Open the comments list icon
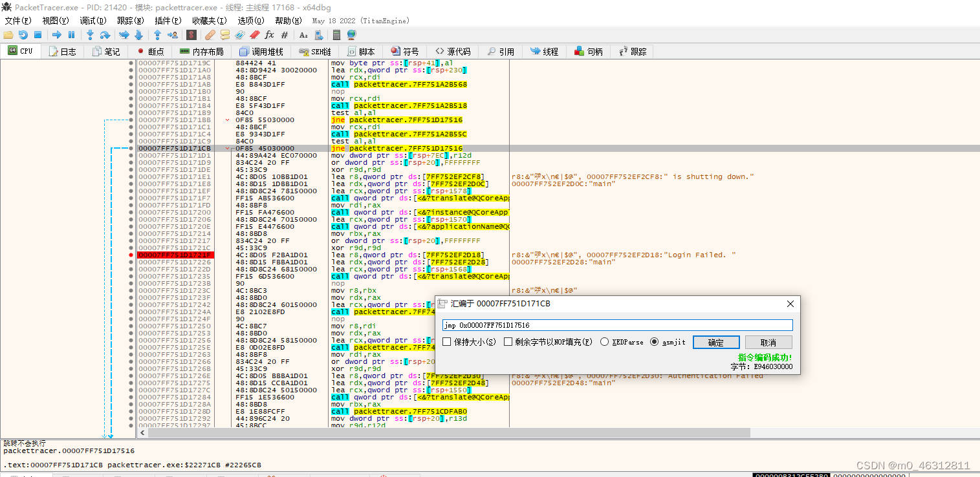The width and height of the screenshot is (980, 477). [225, 35]
